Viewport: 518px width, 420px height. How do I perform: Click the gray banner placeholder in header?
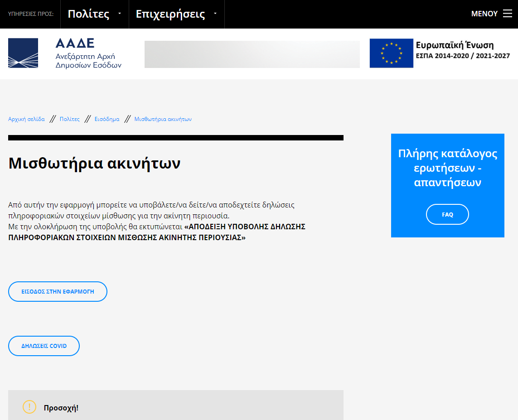pyautogui.click(x=252, y=54)
